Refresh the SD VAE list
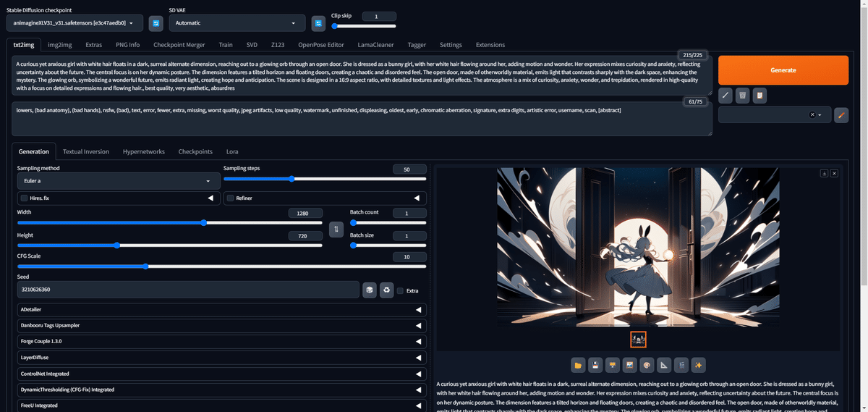The image size is (868, 412). coord(318,24)
